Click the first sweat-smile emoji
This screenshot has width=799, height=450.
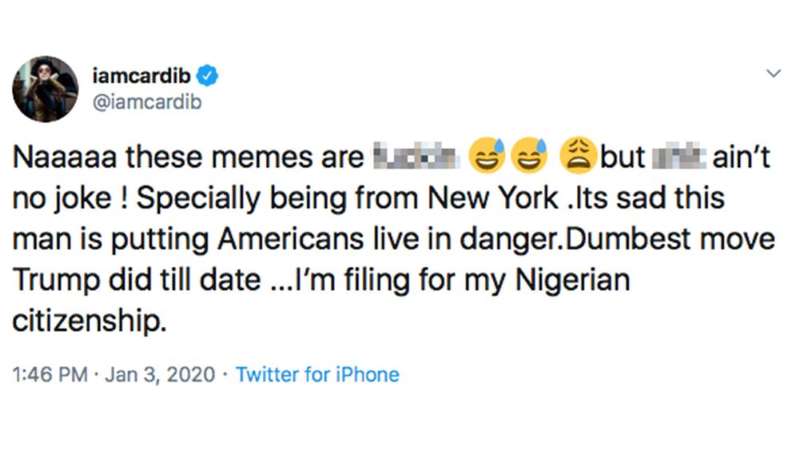coord(487,157)
